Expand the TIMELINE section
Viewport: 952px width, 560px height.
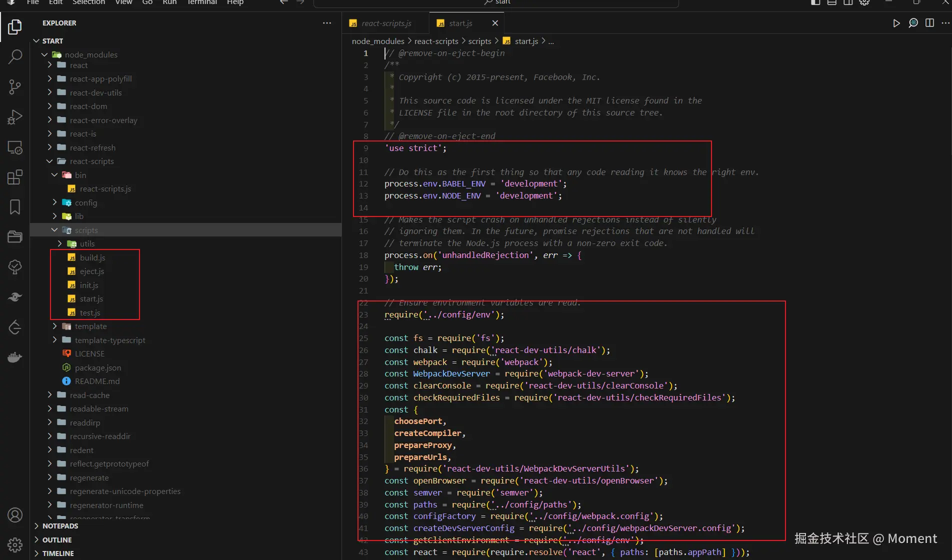pyautogui.click(x=57, y=553)
